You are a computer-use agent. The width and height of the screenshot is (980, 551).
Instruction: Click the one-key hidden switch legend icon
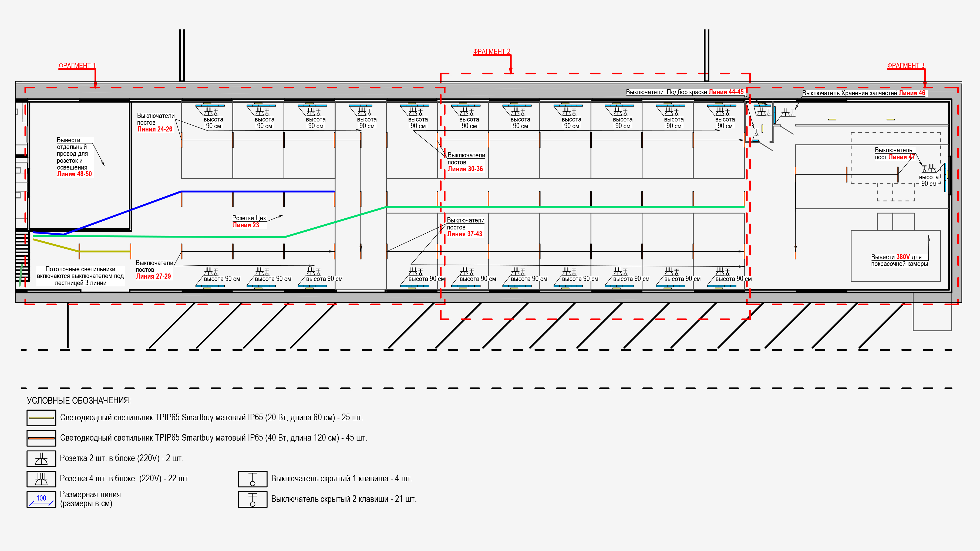(x=252, y=479)
